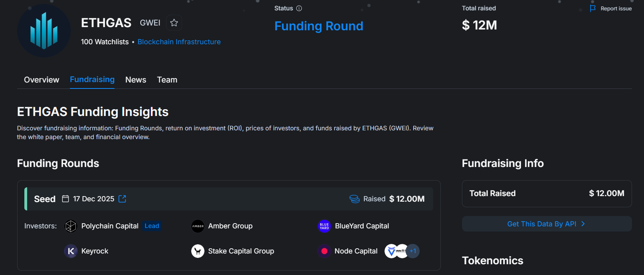
Task: Click the Polychain Capital logo icon
Action: (x=71, y=226)
